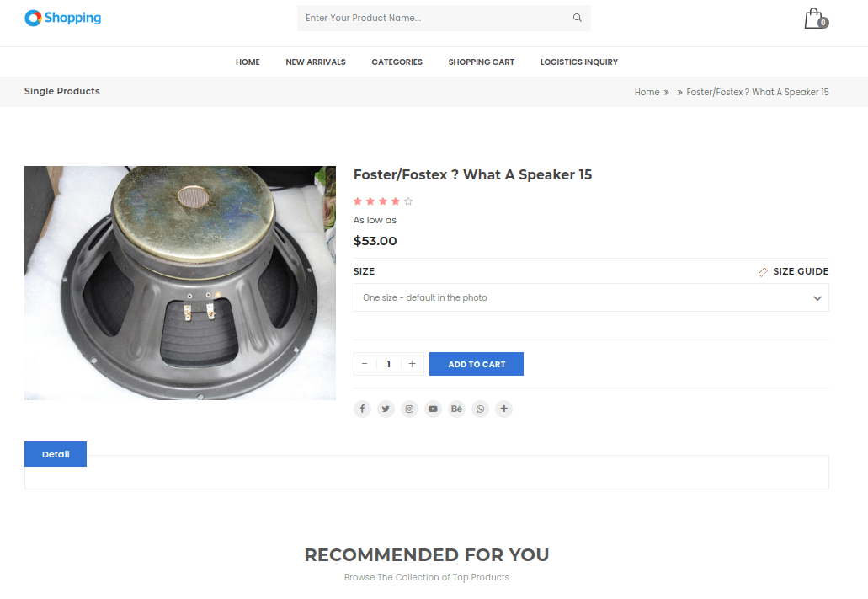Focus the product name search field
The image size is (868, 599).
[x=436, y=18]
